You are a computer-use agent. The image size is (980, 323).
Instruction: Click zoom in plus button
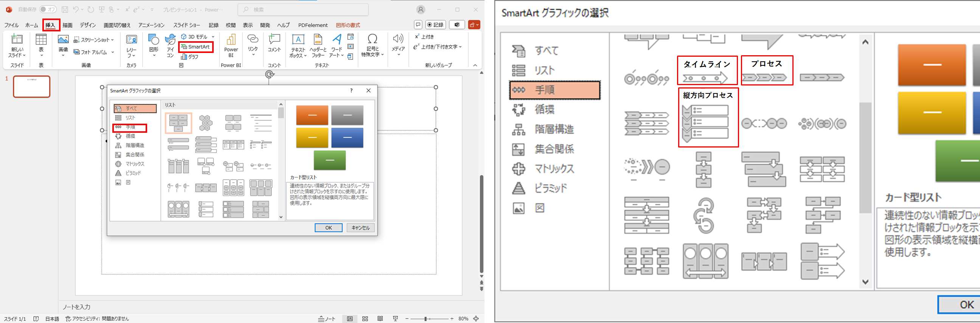point(452,319)
